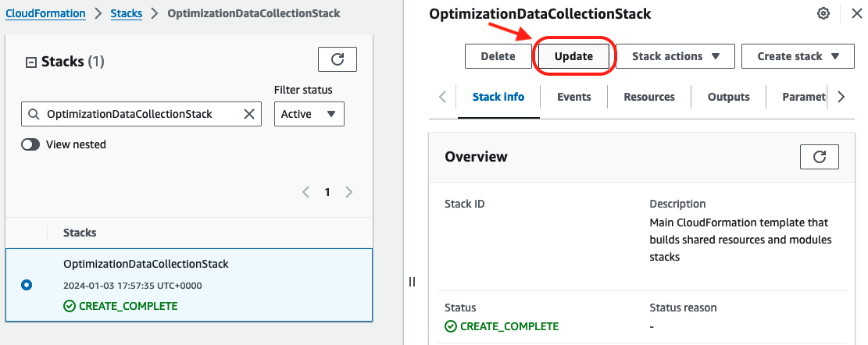Screen dimensions: 868x345
Task: Refresh the Stacks list
Action: click(x=338, y=59)
